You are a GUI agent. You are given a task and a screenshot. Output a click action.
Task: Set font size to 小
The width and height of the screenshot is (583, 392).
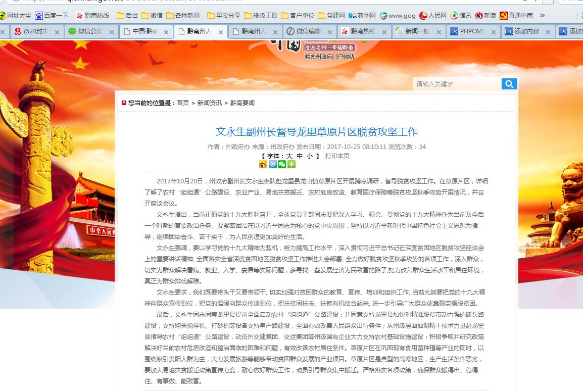pyautogui.click(x=310, y=156)
